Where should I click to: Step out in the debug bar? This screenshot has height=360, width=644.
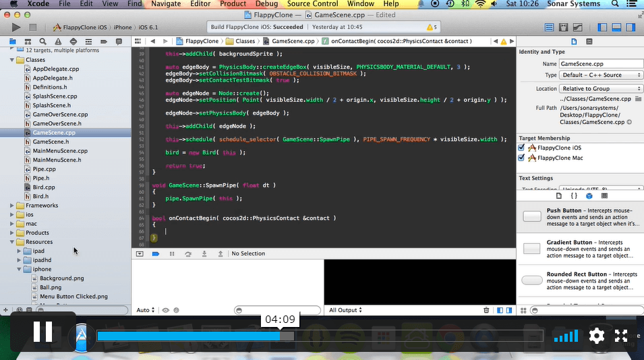tap(220, 253)
